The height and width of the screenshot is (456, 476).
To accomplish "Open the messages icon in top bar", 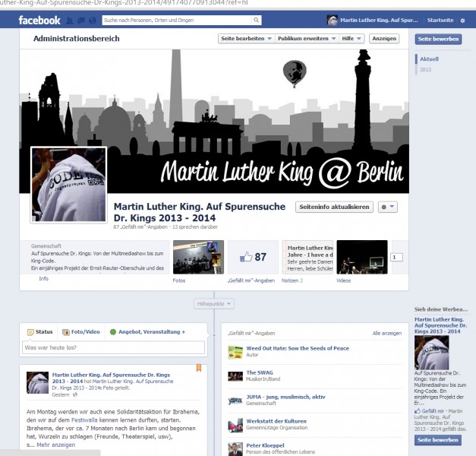I will (x=81, y=21).
